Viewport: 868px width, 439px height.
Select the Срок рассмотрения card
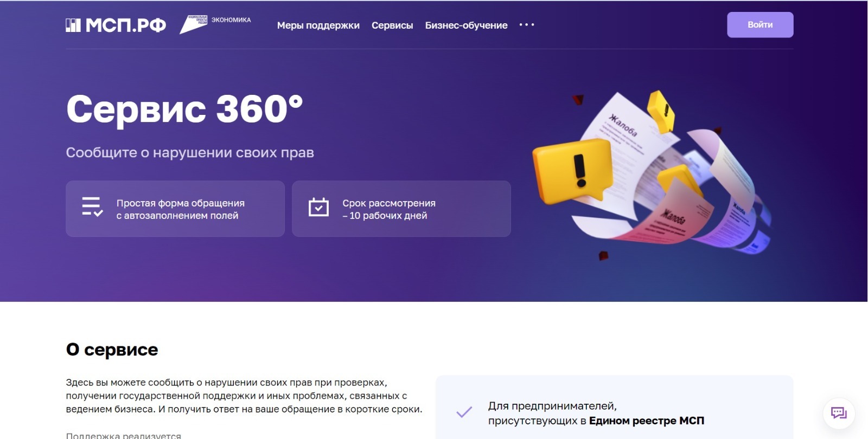click(401, 209)
